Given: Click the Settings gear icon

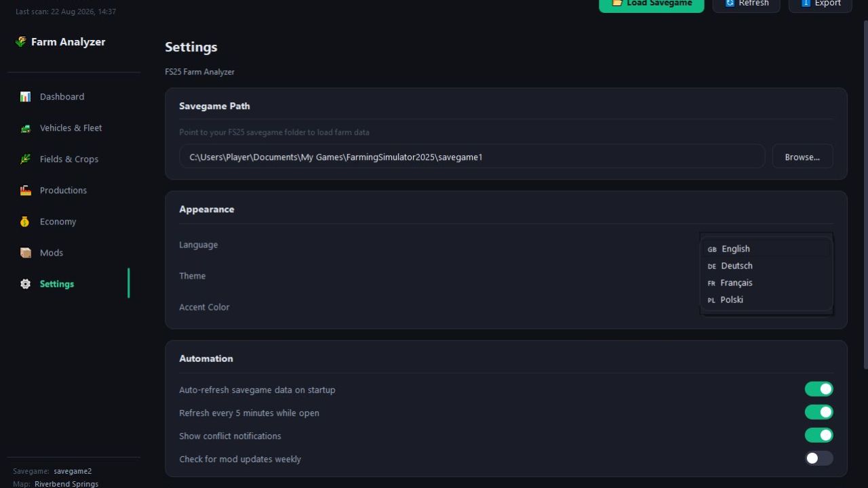Looking at the screenshot, I should 25,284.
